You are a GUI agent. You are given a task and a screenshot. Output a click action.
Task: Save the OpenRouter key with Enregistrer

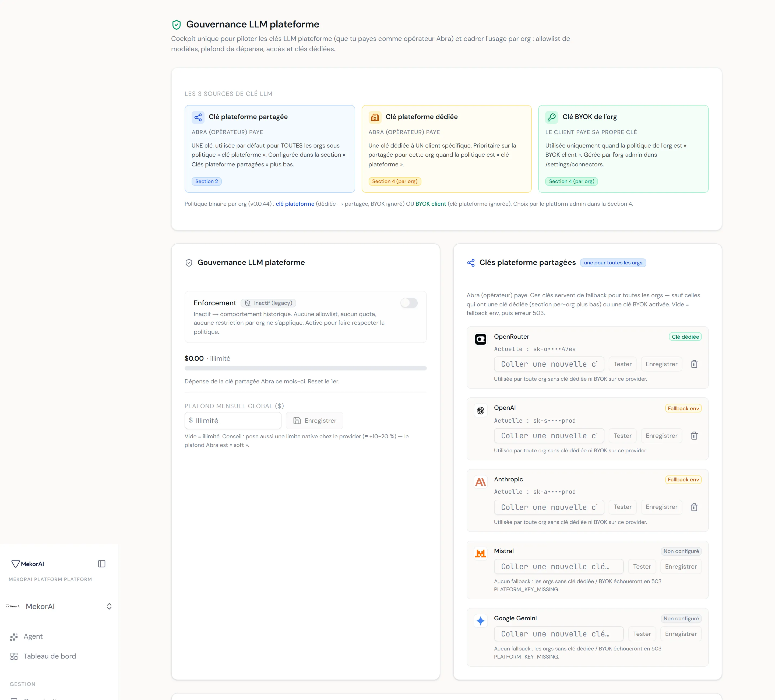pos(662,364)
